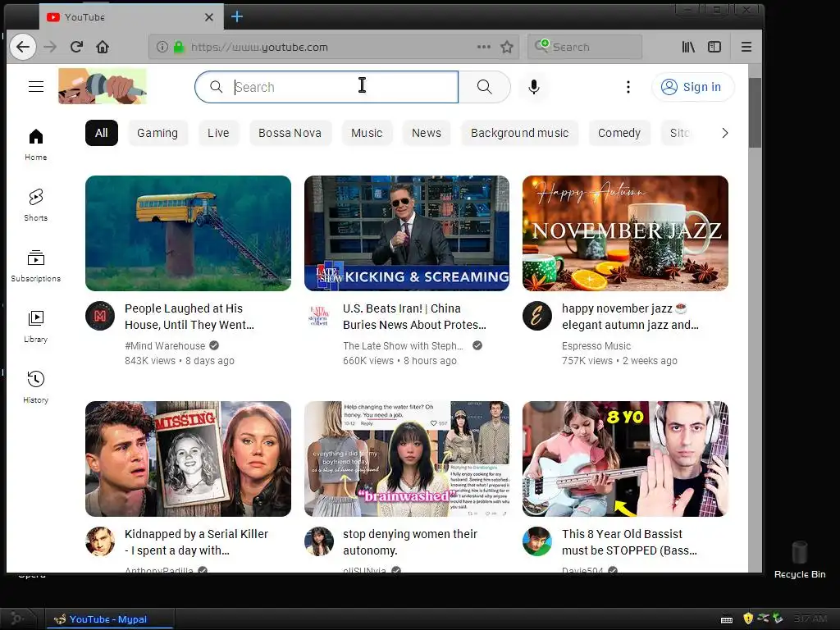Visit Espresso Music channel name
840x630 pixels.
click(596, 346)
